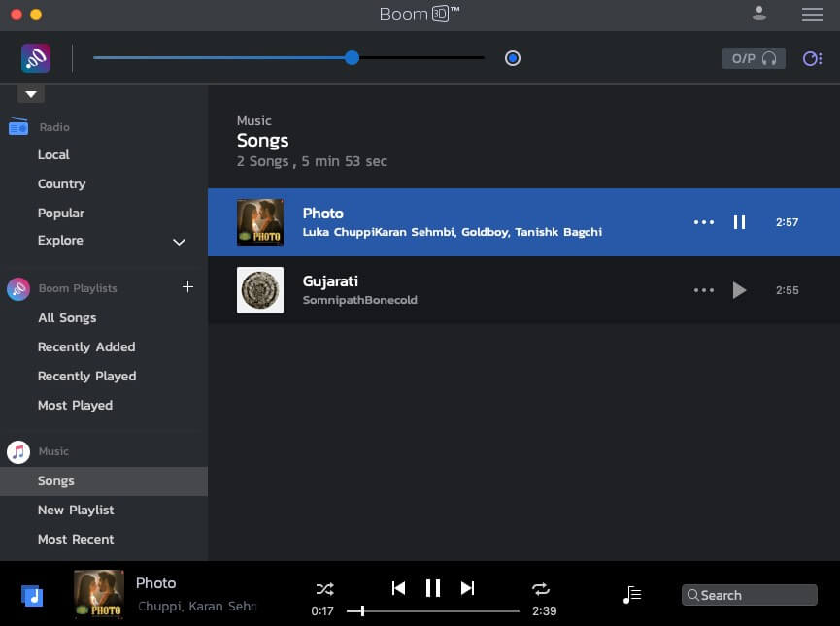Screen dimensions: 840x626
Task: Pause playback in bottom player
Action: (433, 588)
